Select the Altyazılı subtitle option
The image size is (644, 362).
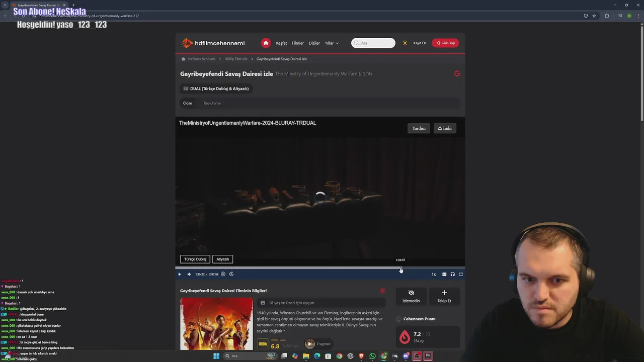tap(223, 259)
